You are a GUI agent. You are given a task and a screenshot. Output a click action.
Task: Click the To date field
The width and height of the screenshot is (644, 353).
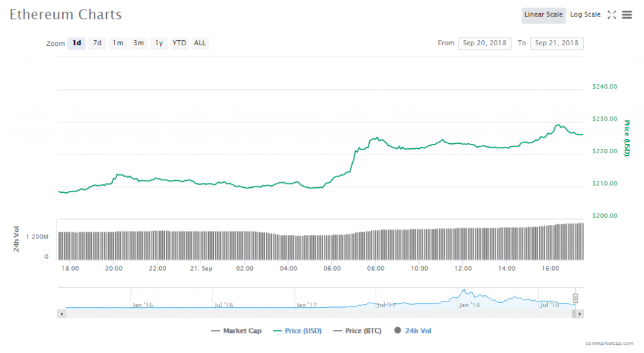tap(557, 43)
